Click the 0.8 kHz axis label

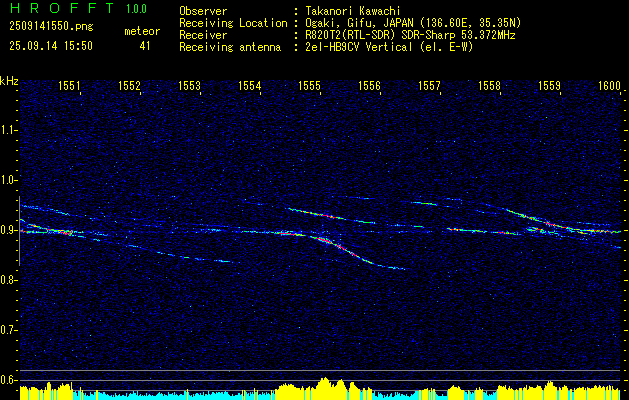pyautogui.click(x=8, y=280)
